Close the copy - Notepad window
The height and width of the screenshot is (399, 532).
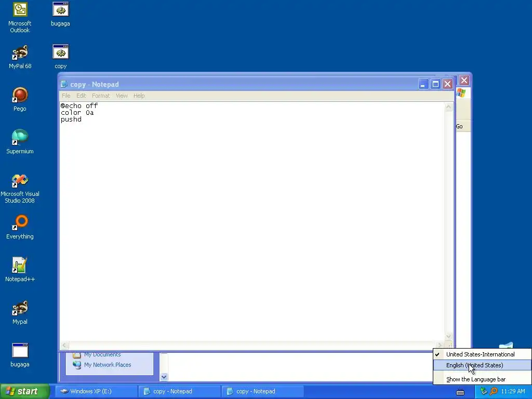coord(448,84)
